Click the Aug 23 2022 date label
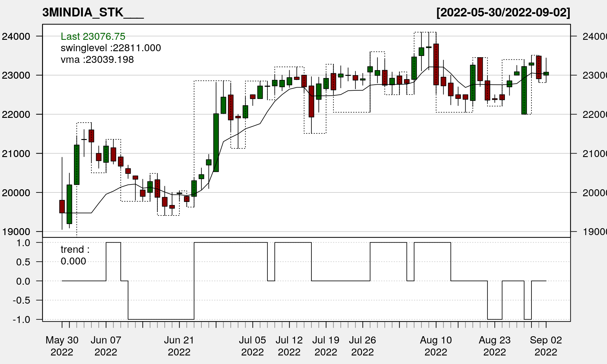The height and width of the screenshot is (364, 607). click(x=494, y=346)
